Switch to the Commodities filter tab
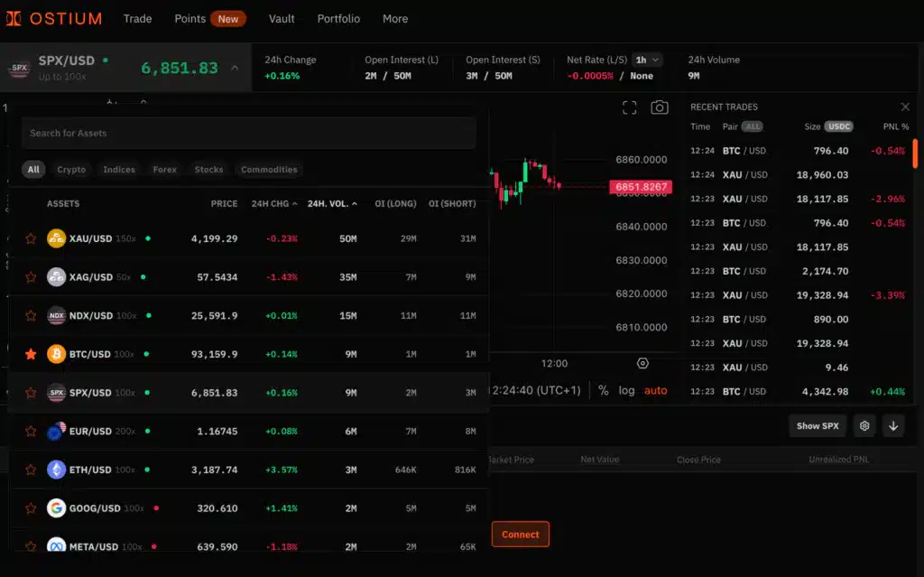This screenshot has width=924, height=577. (x=267, y=169)
